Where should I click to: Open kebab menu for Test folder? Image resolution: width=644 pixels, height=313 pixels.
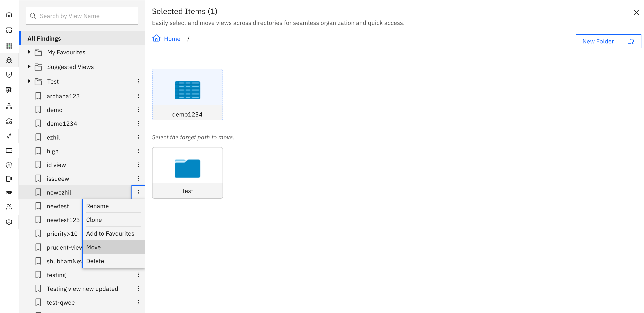click(x=138, y=81)
